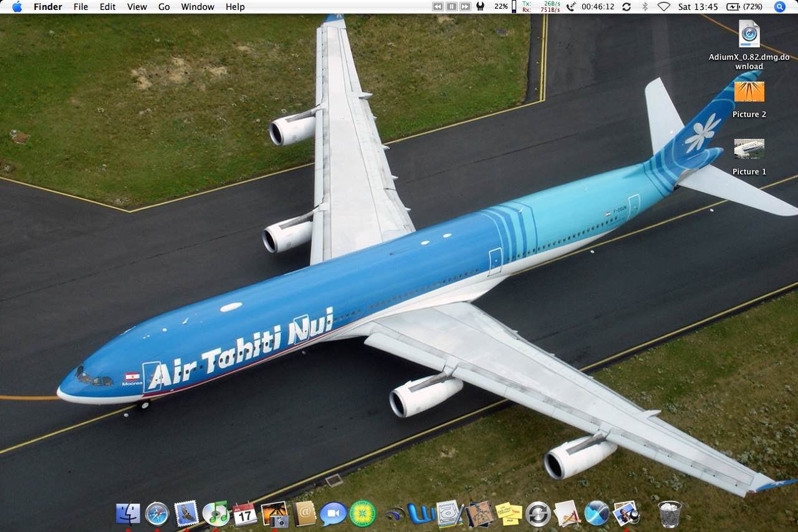Viewport: 798px width, 532px height.
Task: Open the Finder application menu
Action: [x=48, y=7]
